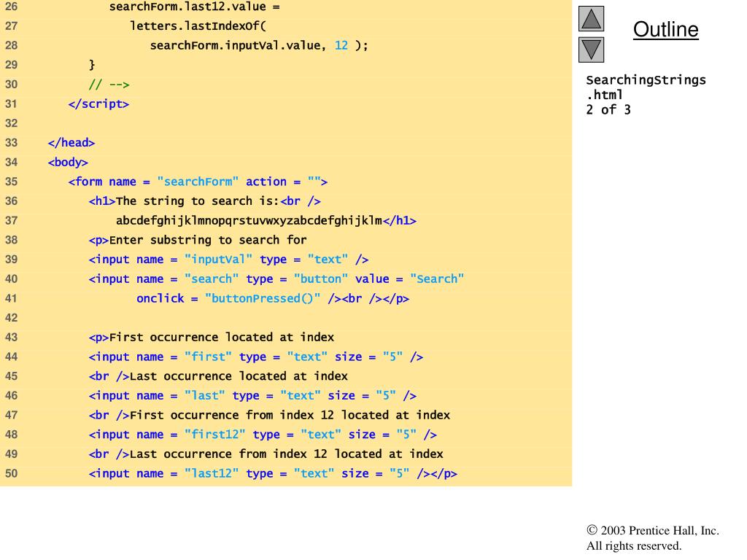Click 'The string to search is:' text
Viewport: 747px width, 560px height.
click(x=198, y=201)
